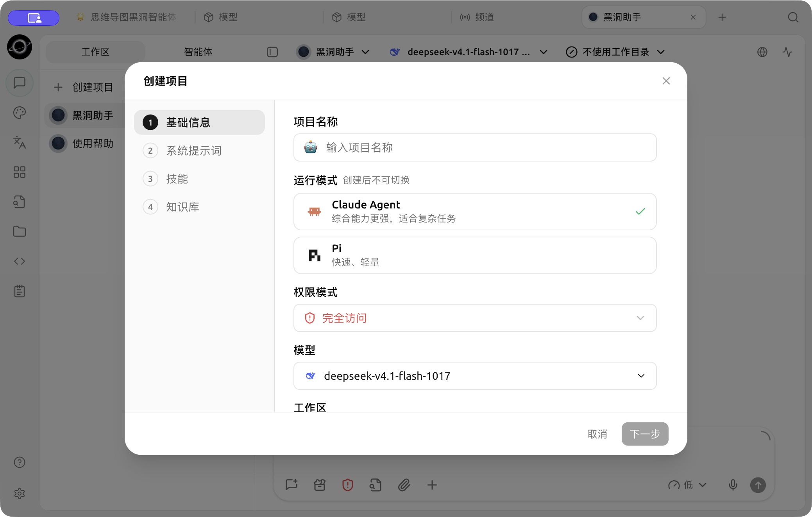Click the robot emoji project icon

311,147
